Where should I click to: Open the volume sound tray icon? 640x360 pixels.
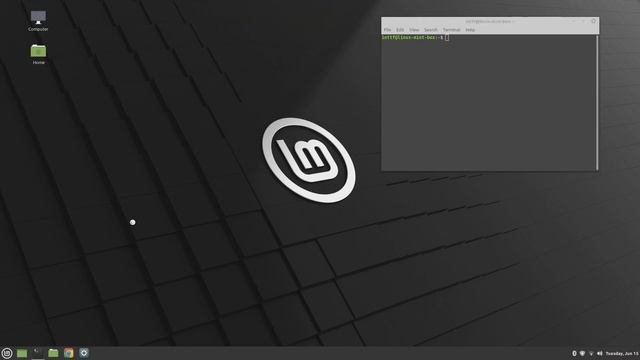[x=600, y=353]
